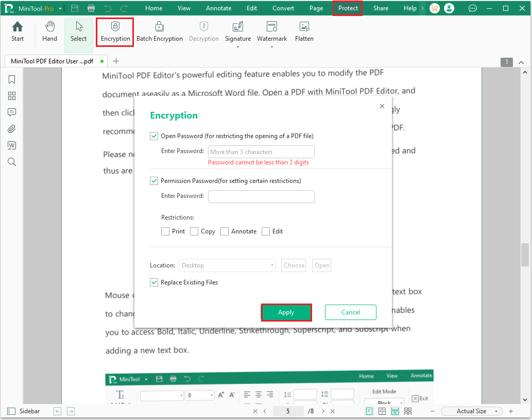
Task: Open the search magnifier in sidebar
Action: [x=12, y=162]
